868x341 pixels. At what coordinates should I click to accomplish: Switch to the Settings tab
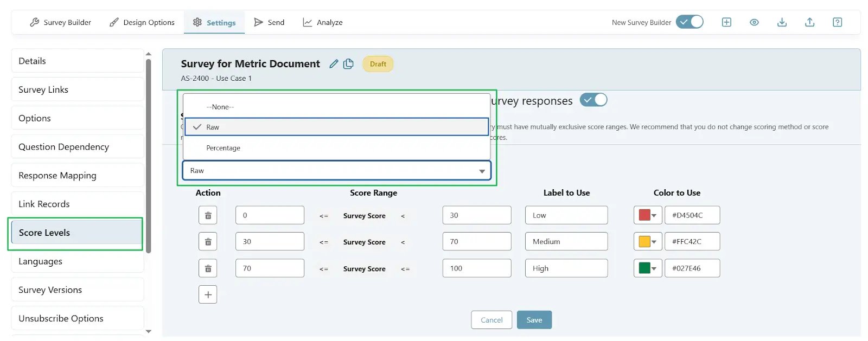pos(214,22)
